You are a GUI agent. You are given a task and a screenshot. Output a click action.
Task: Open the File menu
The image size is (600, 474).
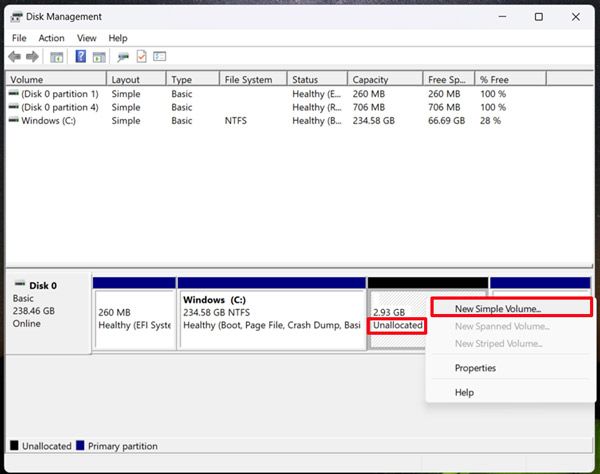pos(19,38)
